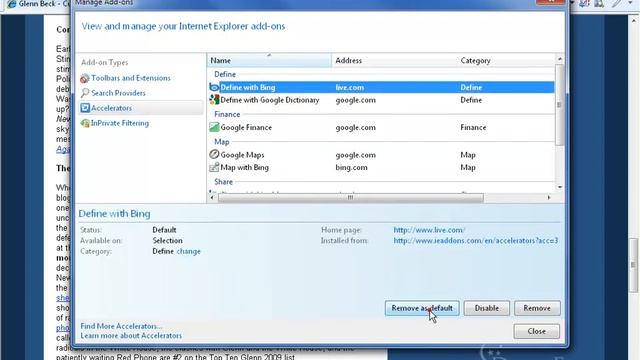Viewport: 640px width, 360px height.
Task: Click the Search Providers magnifier icon
Action: (x=84, y=93)
